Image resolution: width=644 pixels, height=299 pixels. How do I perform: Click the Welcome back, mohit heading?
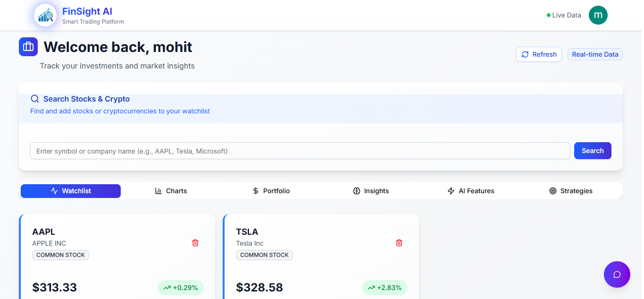118,47
